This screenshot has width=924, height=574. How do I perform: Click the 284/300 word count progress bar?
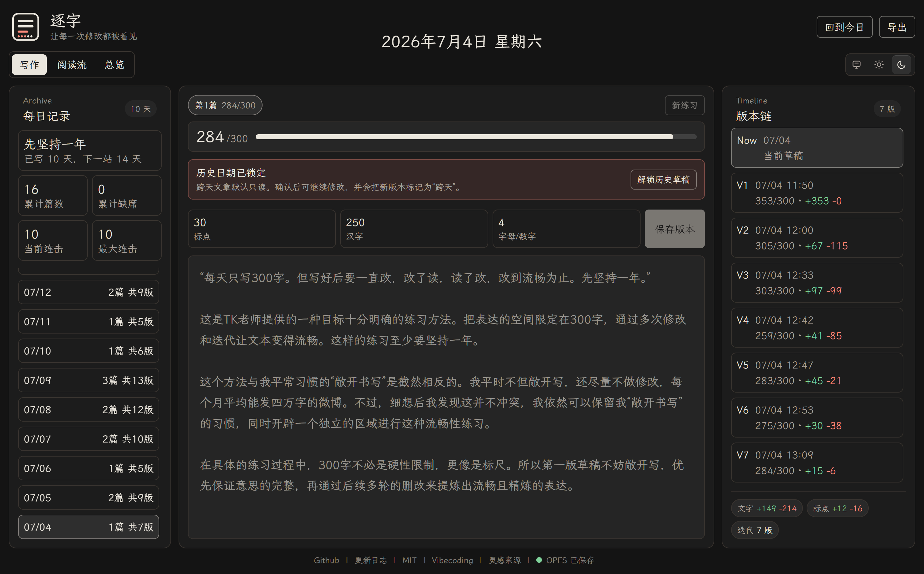476,137
